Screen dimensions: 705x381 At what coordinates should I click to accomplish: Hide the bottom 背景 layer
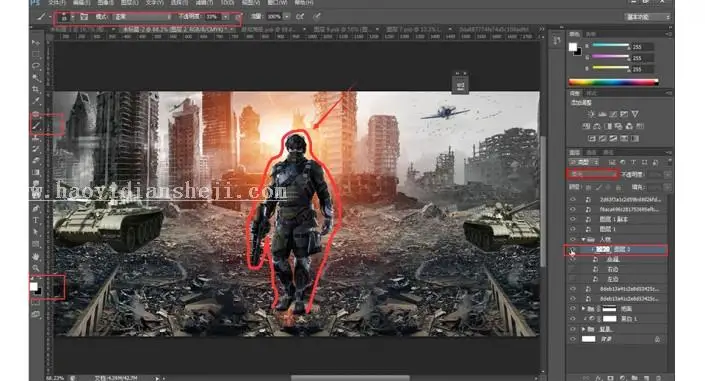tap(573, 339)
